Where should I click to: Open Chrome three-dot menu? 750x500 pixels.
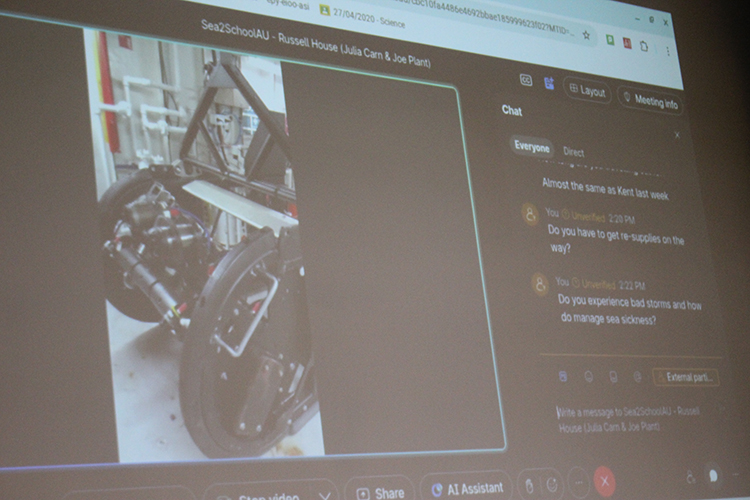click(668, 49)
